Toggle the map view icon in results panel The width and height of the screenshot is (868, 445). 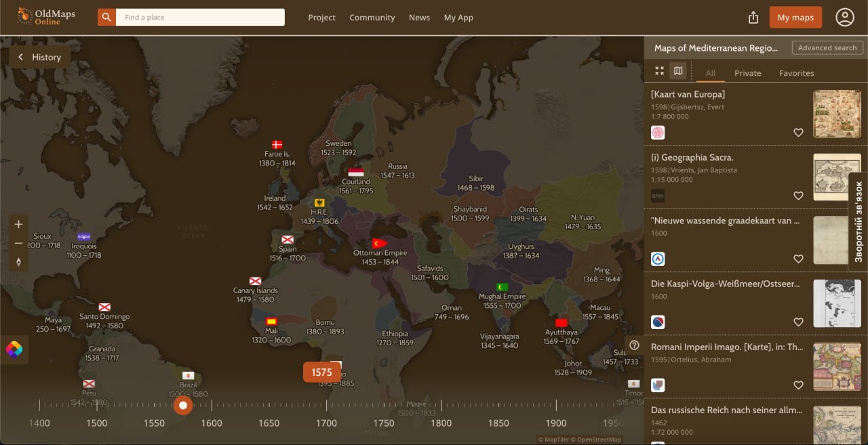[x=677, y=71]
